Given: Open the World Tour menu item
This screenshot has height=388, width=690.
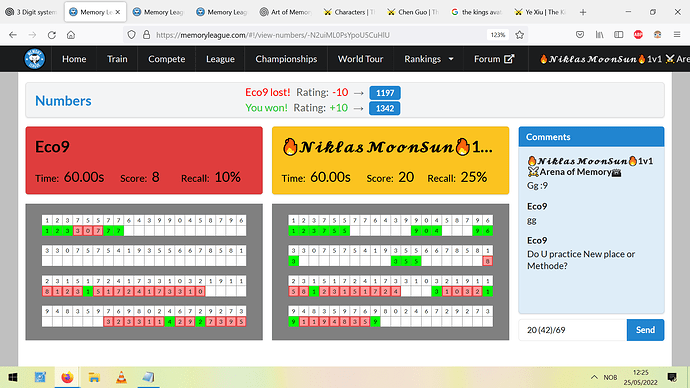Looking at the screenshot, I should coord(360,59).
